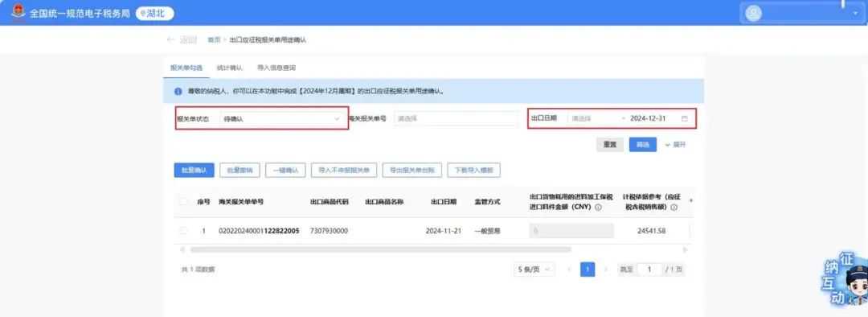This screenshot has height=317, width=868.
Task: Click the blue info icon in notice banner
Action: 178,91
